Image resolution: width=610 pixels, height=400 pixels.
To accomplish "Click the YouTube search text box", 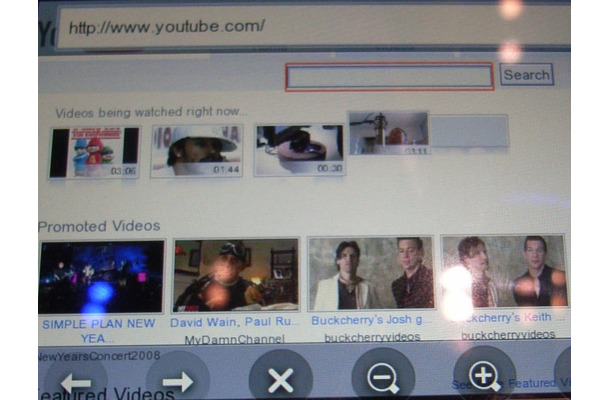I will (389, 77).
